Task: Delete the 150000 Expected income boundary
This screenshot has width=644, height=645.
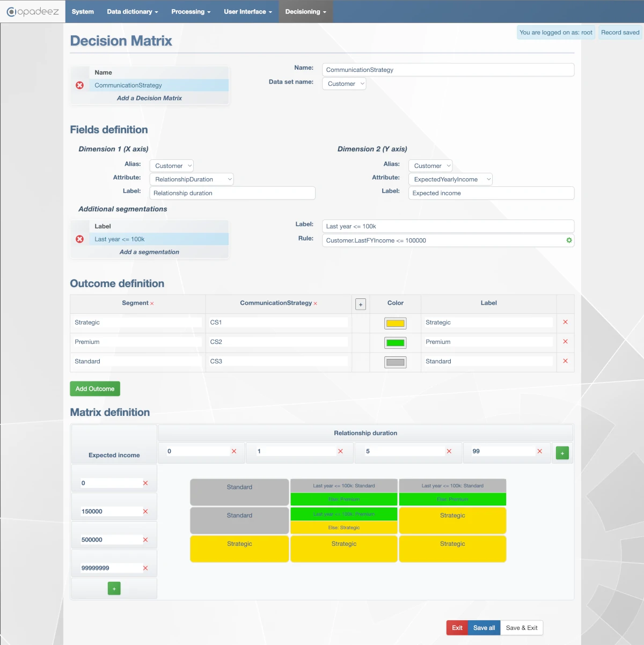Action: 145,511
